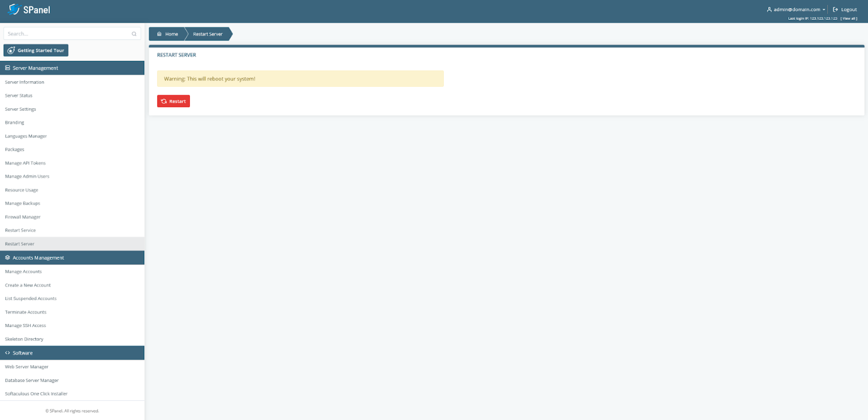Click the code icon beside Software
This screenshot has width=868, height=420.
pos(8,353)
